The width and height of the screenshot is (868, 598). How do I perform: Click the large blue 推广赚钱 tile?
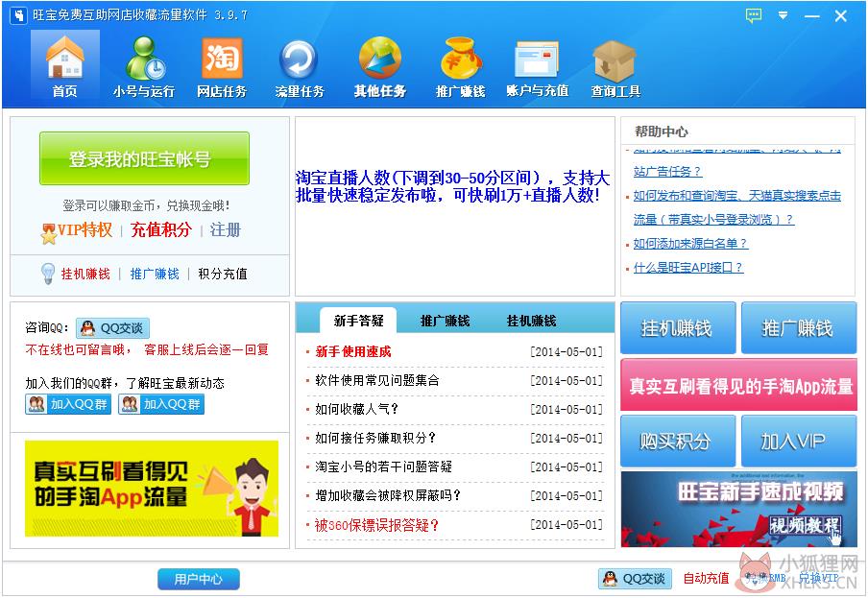798,327
